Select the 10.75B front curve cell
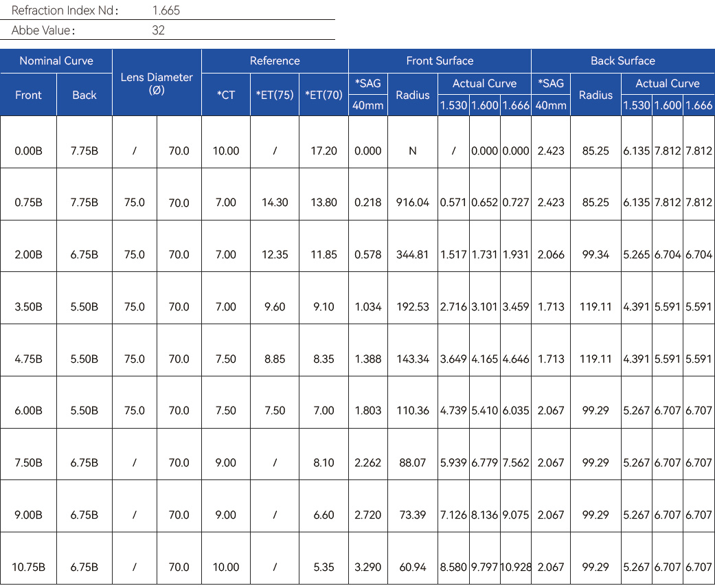This screenshot has height=588, width=715. 28,567
